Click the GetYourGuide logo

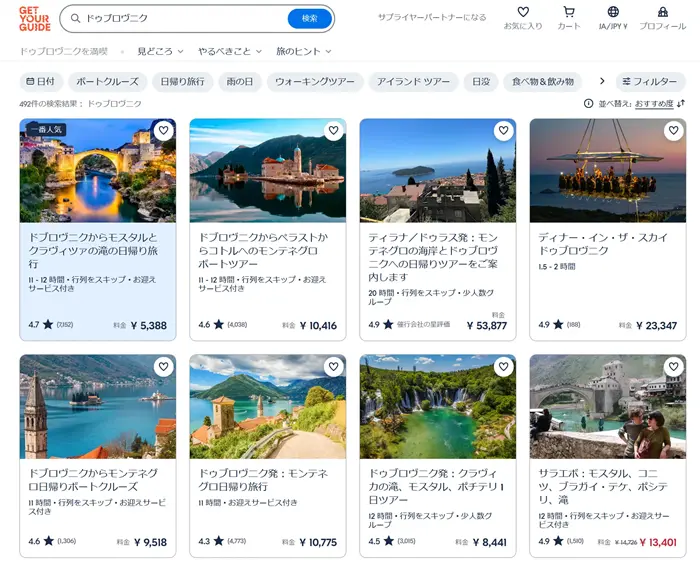34,18
